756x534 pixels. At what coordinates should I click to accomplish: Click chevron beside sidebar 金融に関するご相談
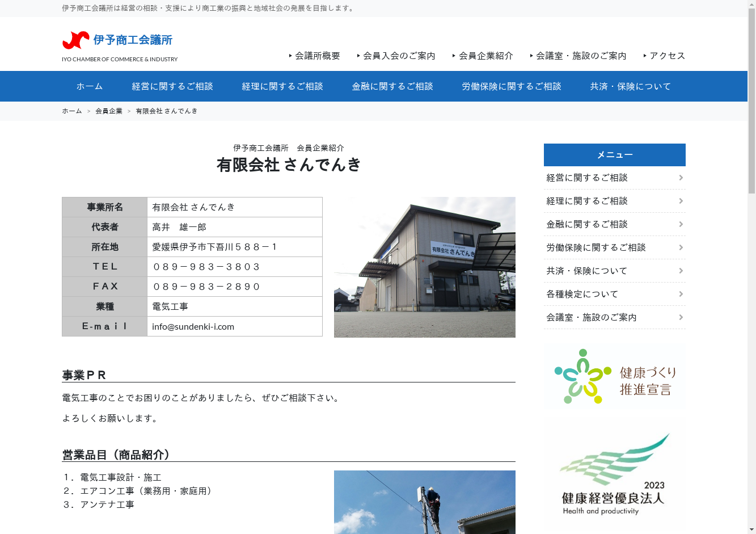[681, 224]
